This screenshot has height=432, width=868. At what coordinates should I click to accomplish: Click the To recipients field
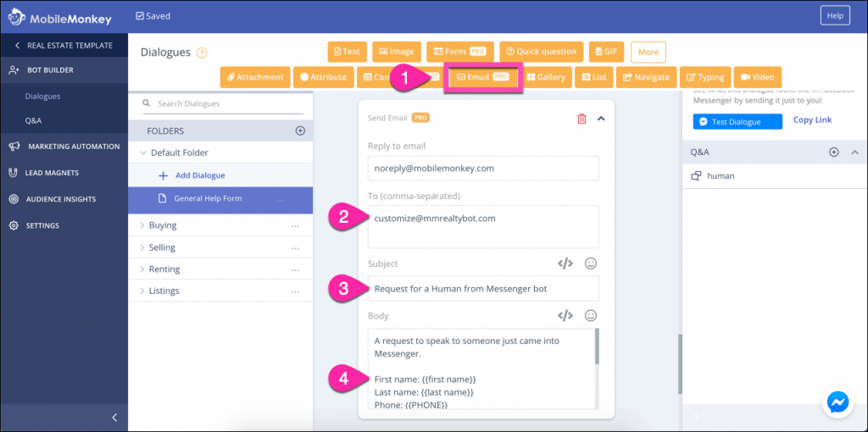[483, 227]
